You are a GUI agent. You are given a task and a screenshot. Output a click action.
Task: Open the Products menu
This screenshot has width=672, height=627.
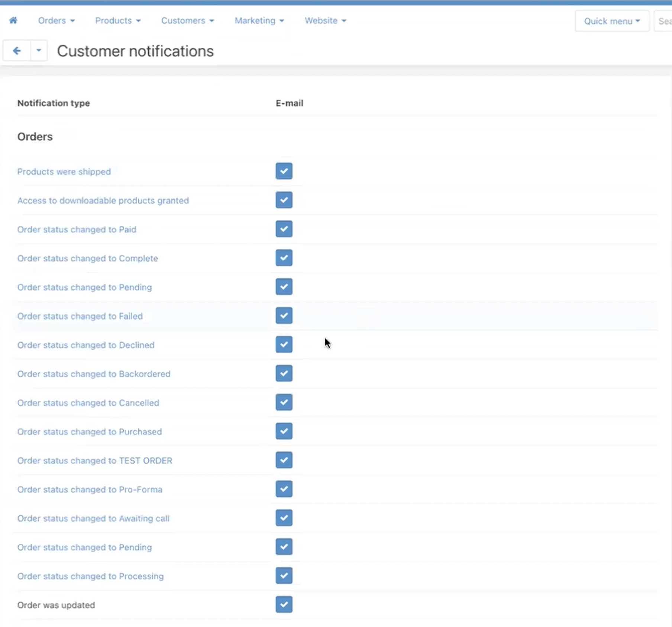[x=118, y=20]
